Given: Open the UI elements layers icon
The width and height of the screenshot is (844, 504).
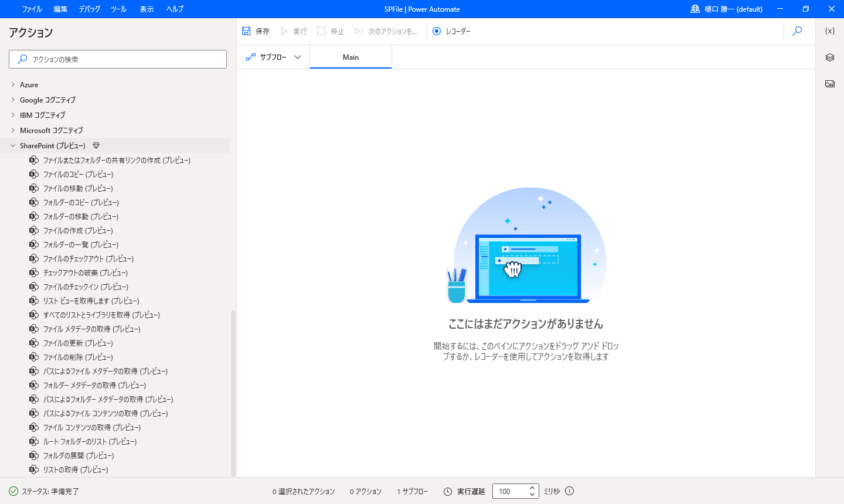Looking at the screenshot, I should 830,57.
